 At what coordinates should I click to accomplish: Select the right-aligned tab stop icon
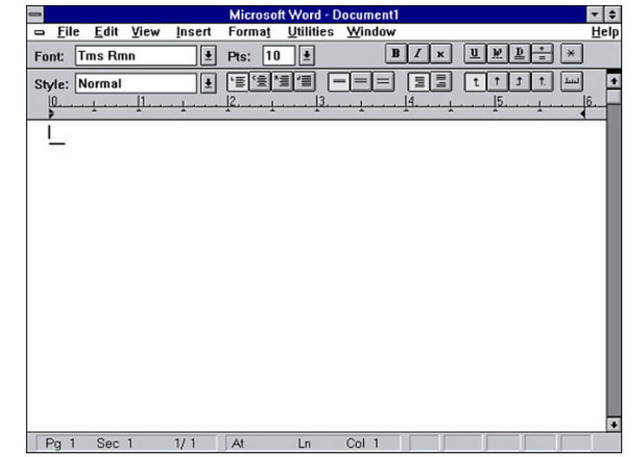pyautogui.click(x=519, y=82)
